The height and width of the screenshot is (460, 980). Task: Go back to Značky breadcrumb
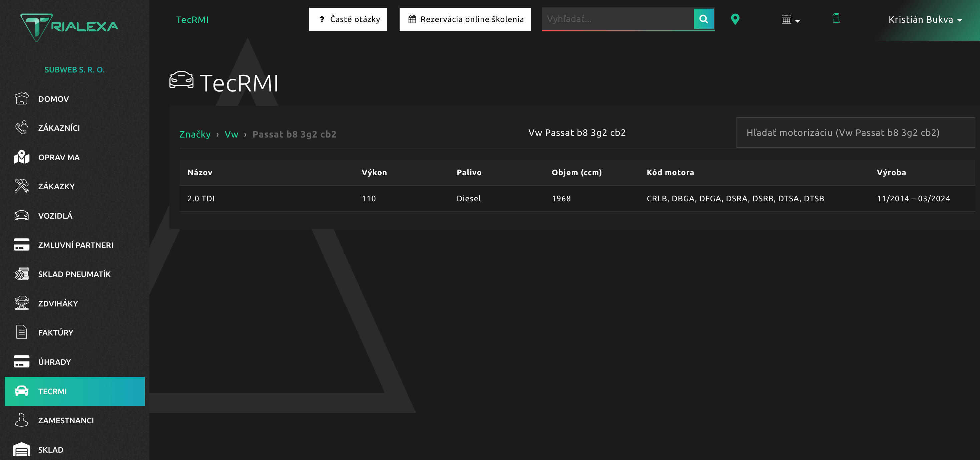click(x=195, y=135)
